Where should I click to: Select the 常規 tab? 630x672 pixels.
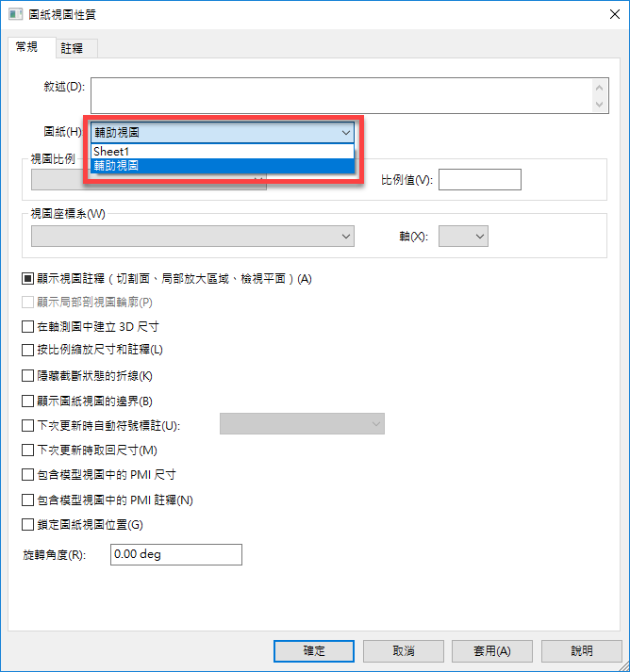(26, 47)
